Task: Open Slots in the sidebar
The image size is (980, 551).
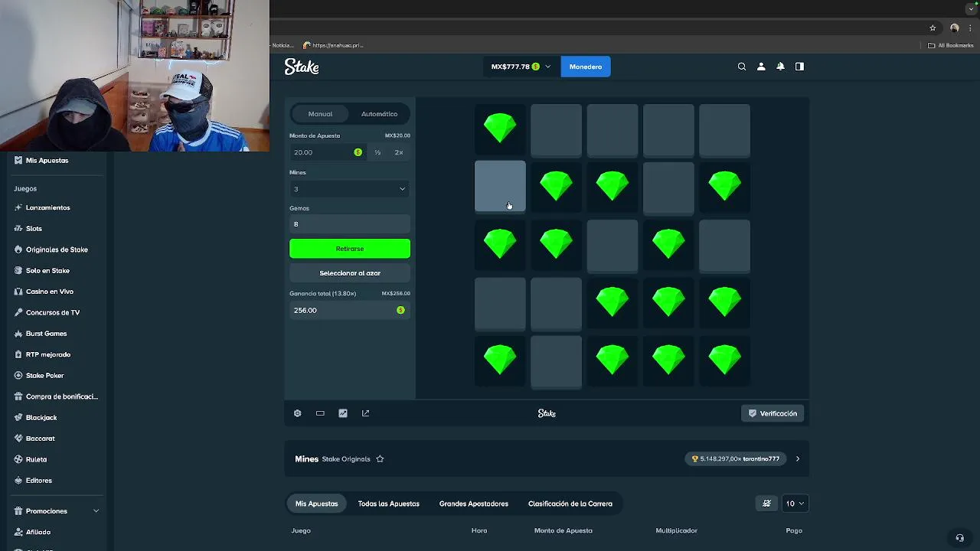Action: click(34, 229)
